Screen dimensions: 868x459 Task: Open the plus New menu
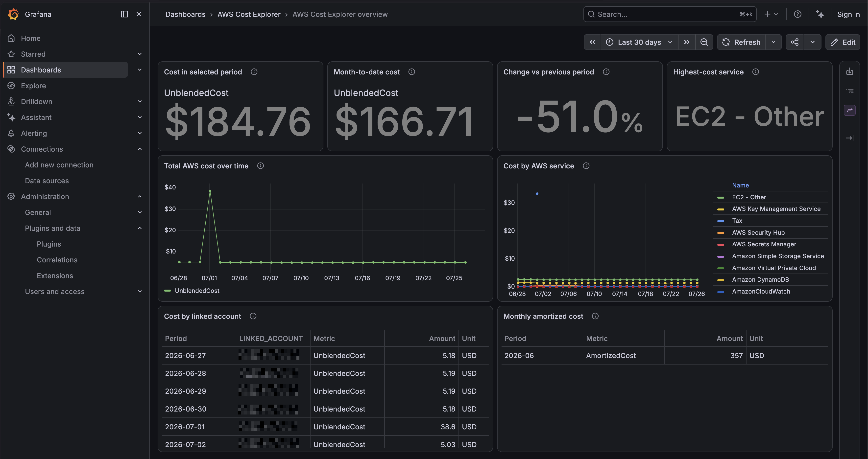(771, 14)
